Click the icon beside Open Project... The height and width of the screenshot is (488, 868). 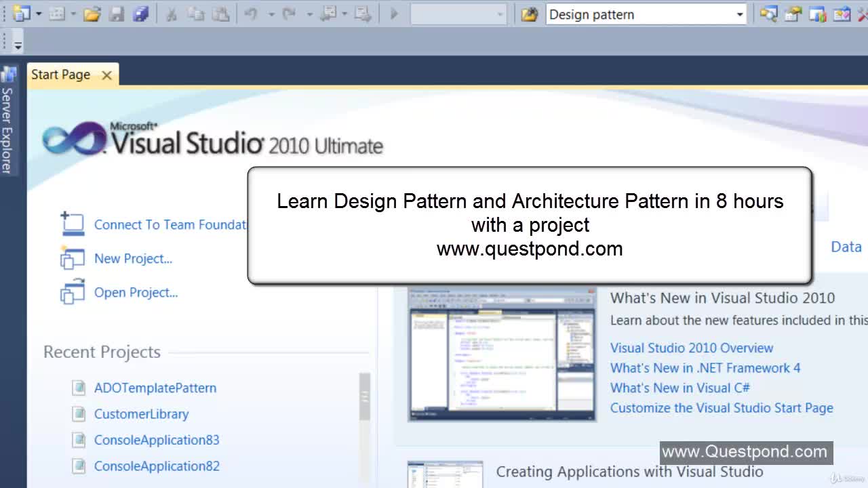click(72, 292)
